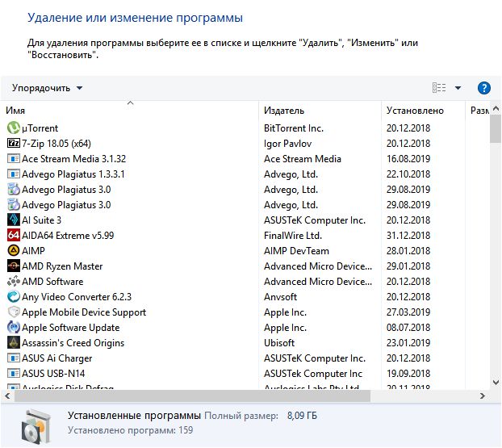Select the Advego Plagiatus 1.3.3.1 entry
This screenshot has height=448, width=502.
(73, 174)
